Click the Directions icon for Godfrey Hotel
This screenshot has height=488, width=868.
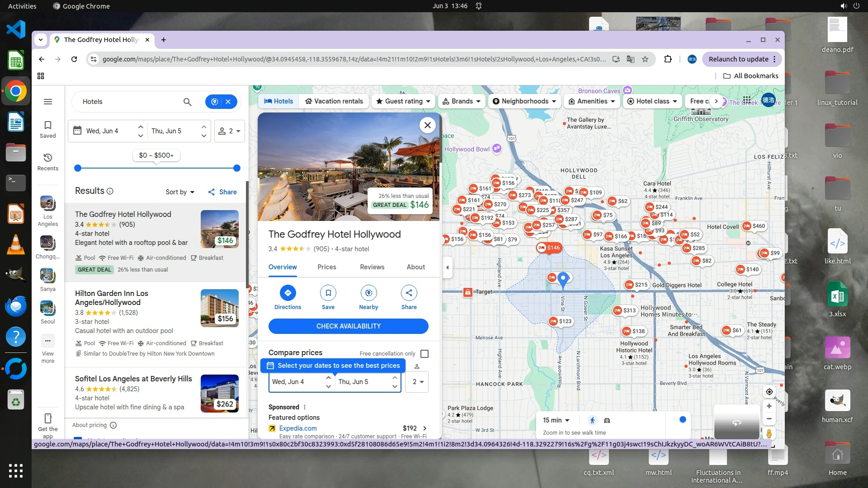288,293
